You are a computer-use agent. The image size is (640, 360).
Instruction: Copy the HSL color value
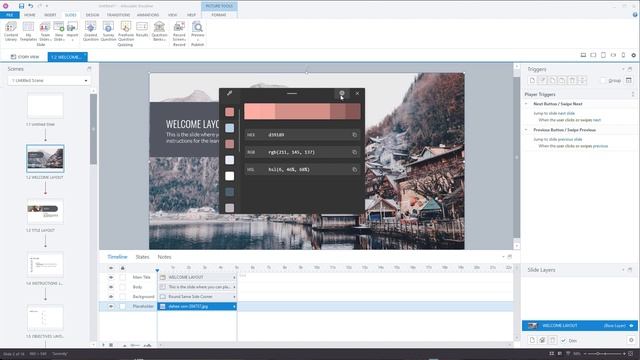pyautogui.click(x=354, y=170)
